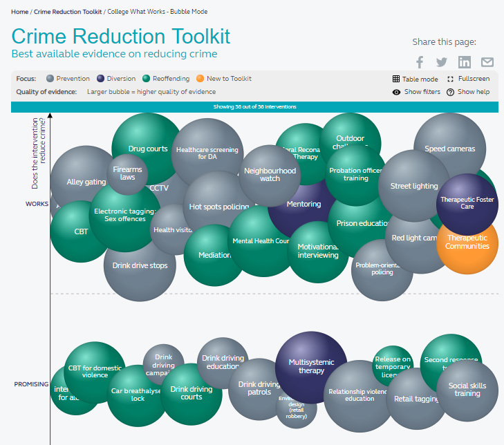Select the Drink driving courts bubble

(192, 395)
